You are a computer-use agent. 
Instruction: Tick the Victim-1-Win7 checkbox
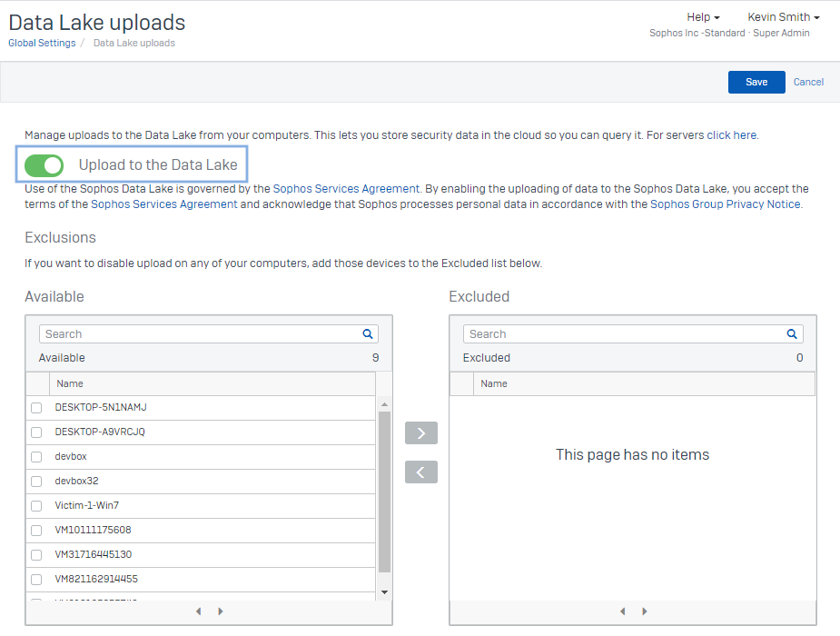[x=36, y=506]
